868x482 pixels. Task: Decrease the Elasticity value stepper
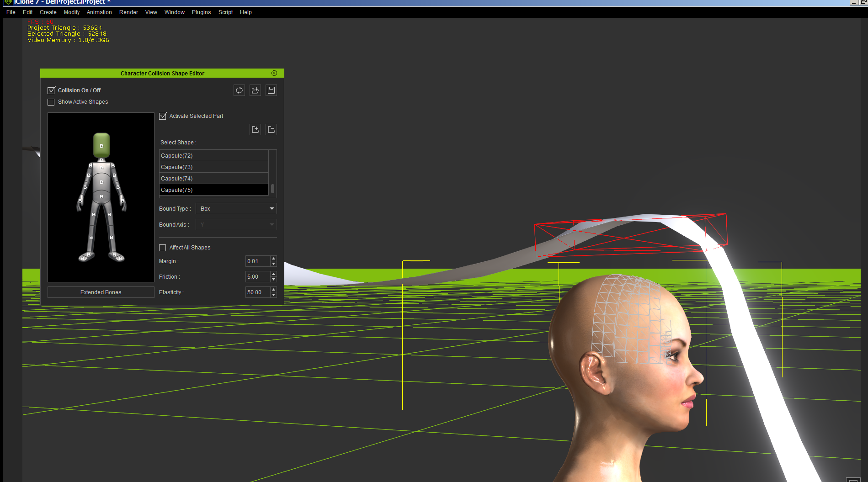coord(273,295)
